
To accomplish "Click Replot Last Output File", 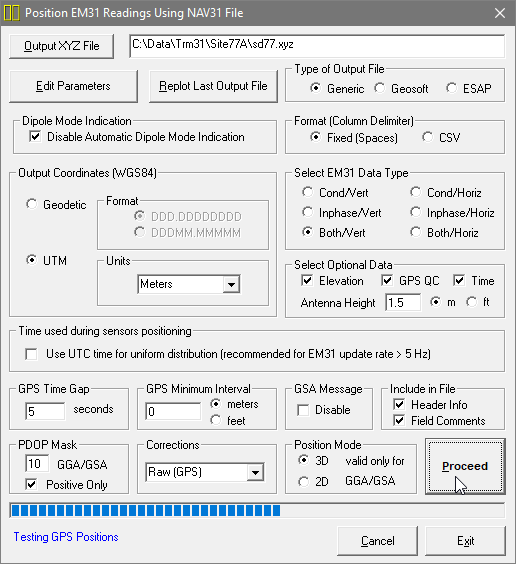I will click(x=213, y=86).
